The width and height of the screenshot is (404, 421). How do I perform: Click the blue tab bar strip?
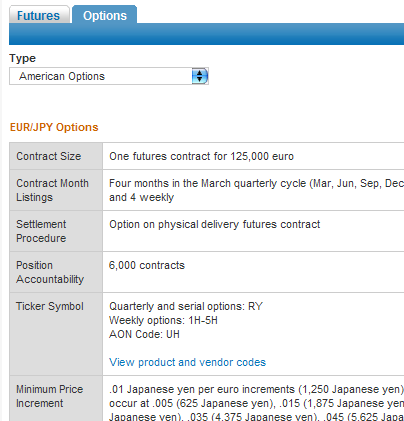point(206,34)
